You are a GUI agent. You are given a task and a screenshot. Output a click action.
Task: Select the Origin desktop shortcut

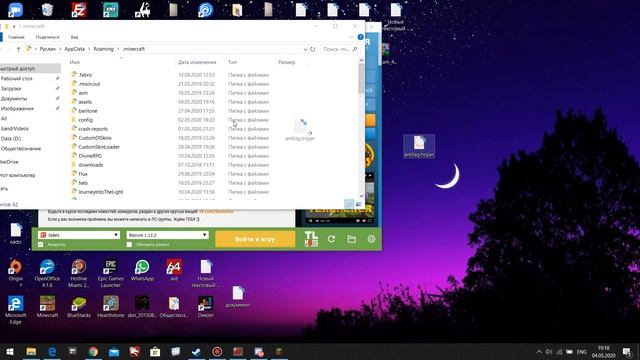click(16, 271)
